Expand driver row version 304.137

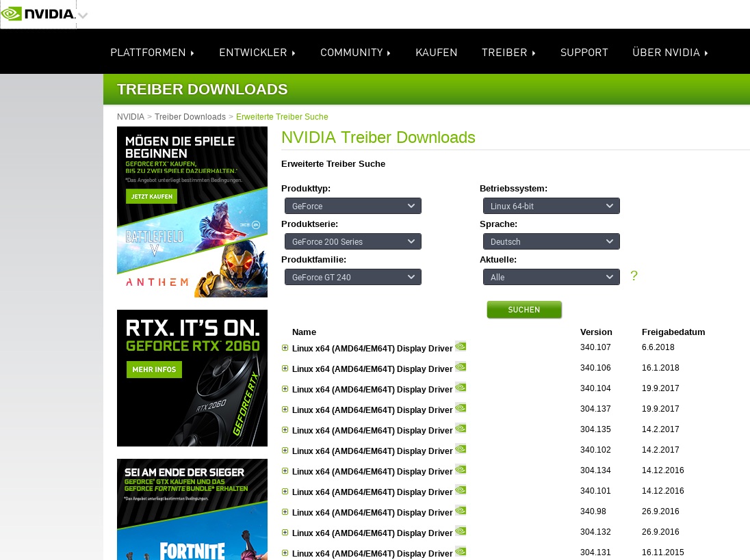pyautogui.click(x=285, y=410)
